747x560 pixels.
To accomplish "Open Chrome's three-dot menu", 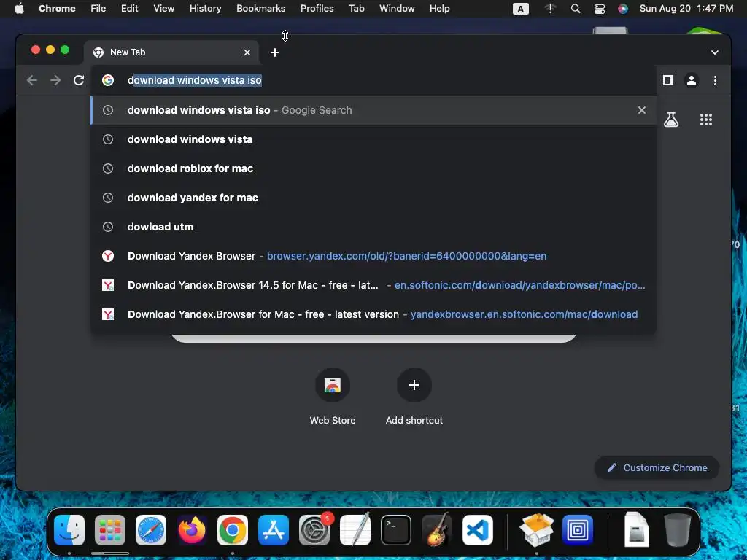I will pos(715,80).
